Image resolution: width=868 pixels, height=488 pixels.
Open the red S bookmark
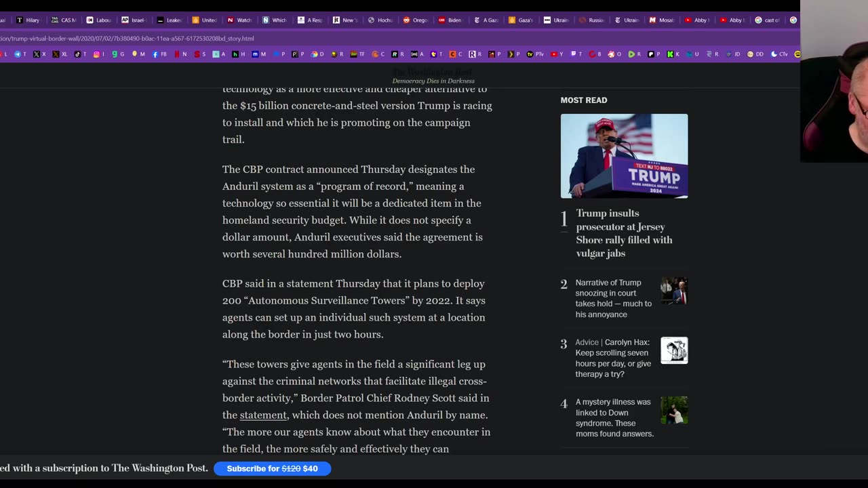coord(200,54)
